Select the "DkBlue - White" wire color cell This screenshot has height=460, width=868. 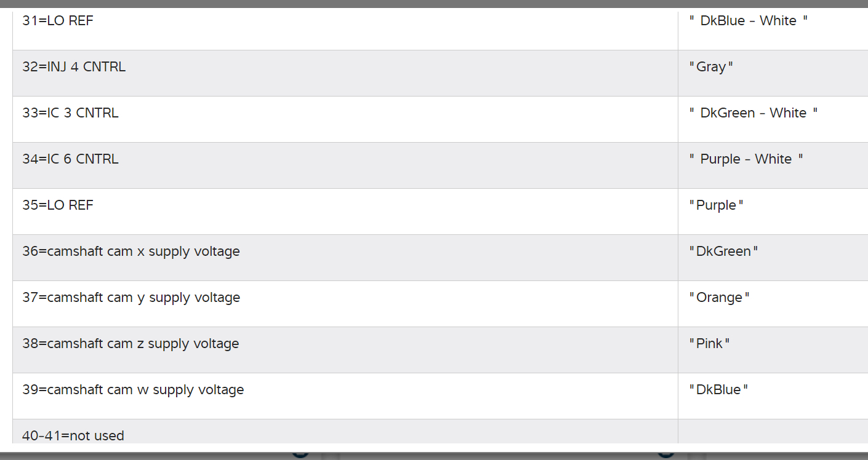click(749, 21)
